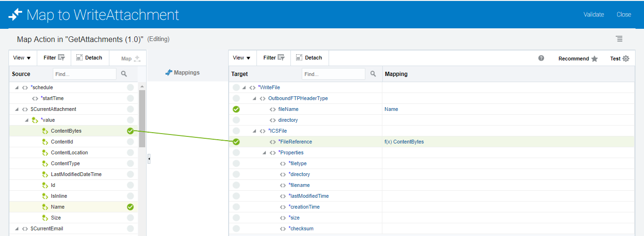The image size is (644, 236).
Task: Toggle the green check beside Source ContentBytes
Action: pyautogui.click(x=130, y=131)
